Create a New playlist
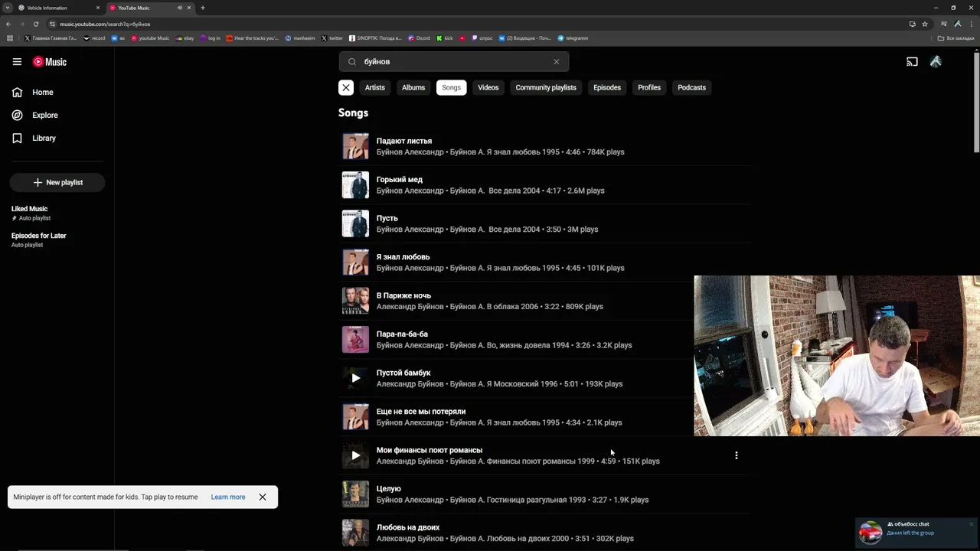The width and height of the screenshot is (980, 551). pos(57,182)
